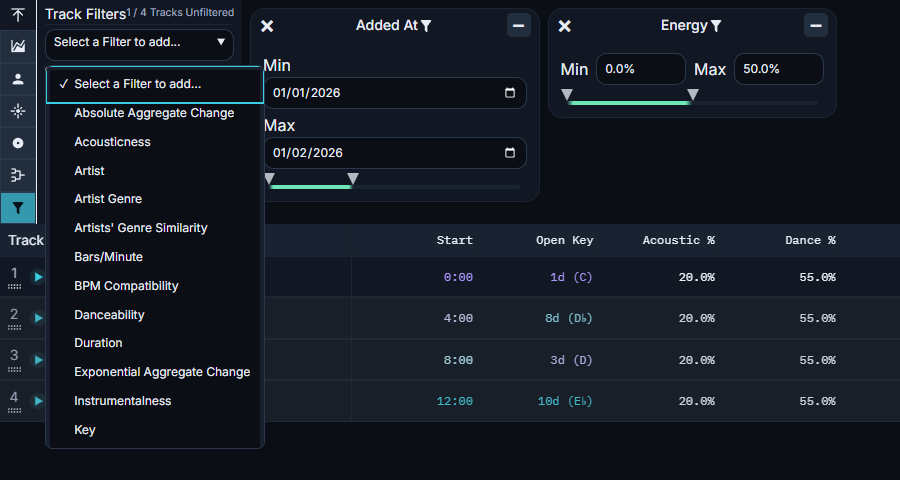This screenshot has height=480, width=900.
Task: Click the 3d (D) key cell
Action: 571,360
